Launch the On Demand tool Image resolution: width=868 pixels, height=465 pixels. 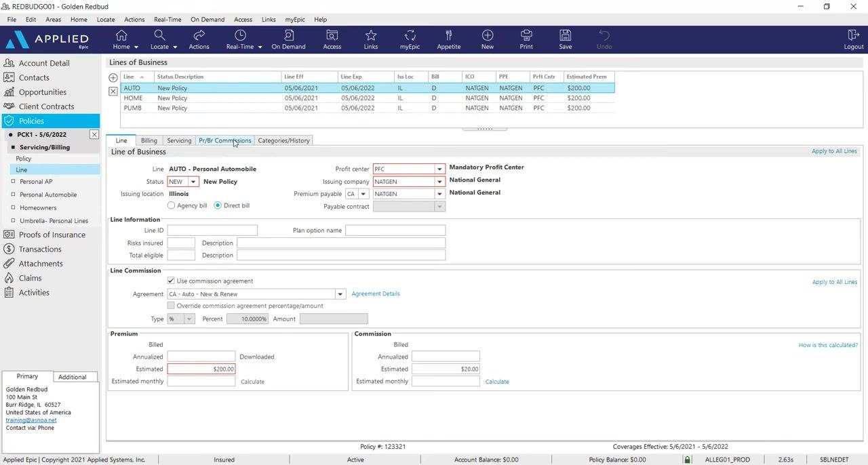[288, 39]
